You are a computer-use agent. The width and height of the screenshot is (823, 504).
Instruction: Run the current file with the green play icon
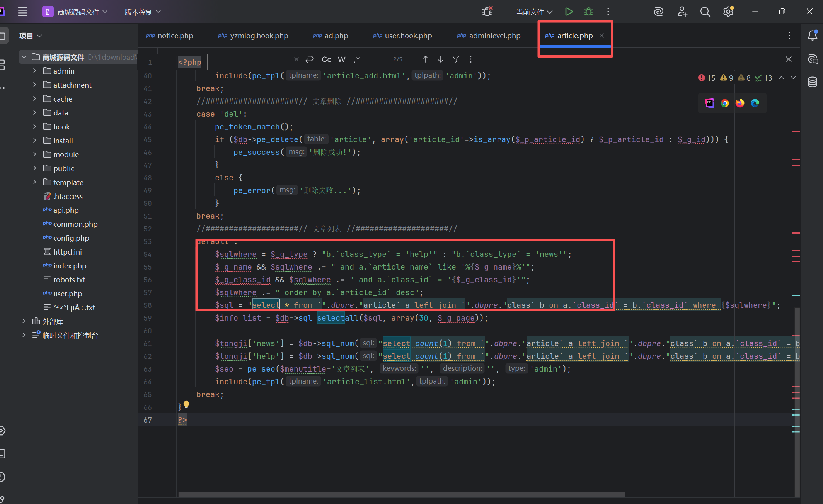pyautogui.click(x=568, y=12)
